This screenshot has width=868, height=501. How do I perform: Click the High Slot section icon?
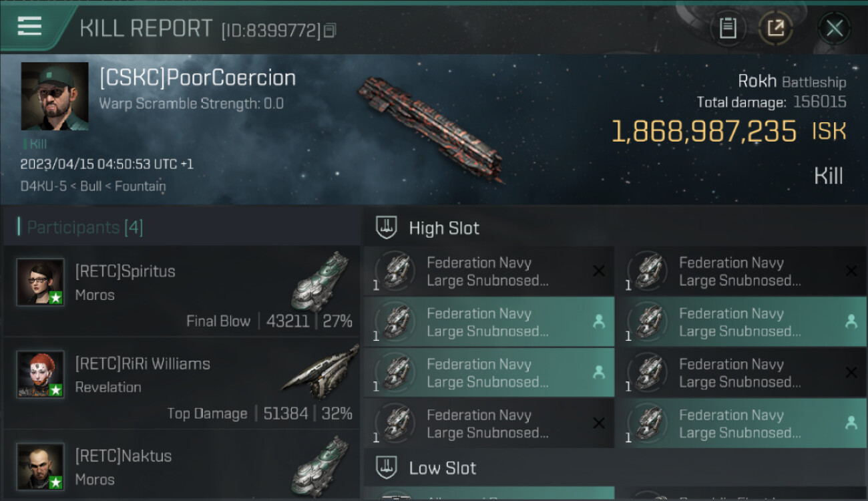387,228
